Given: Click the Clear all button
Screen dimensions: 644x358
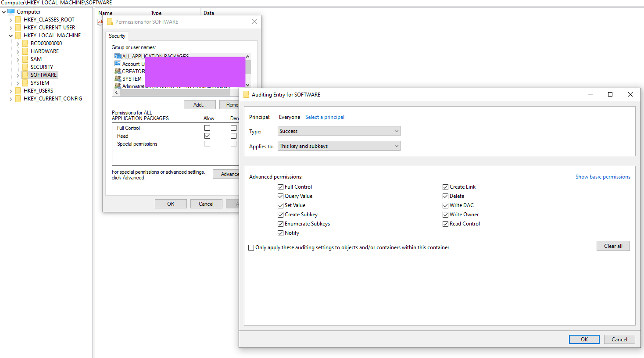Looking at the screenshot, I should coord(613,246).
